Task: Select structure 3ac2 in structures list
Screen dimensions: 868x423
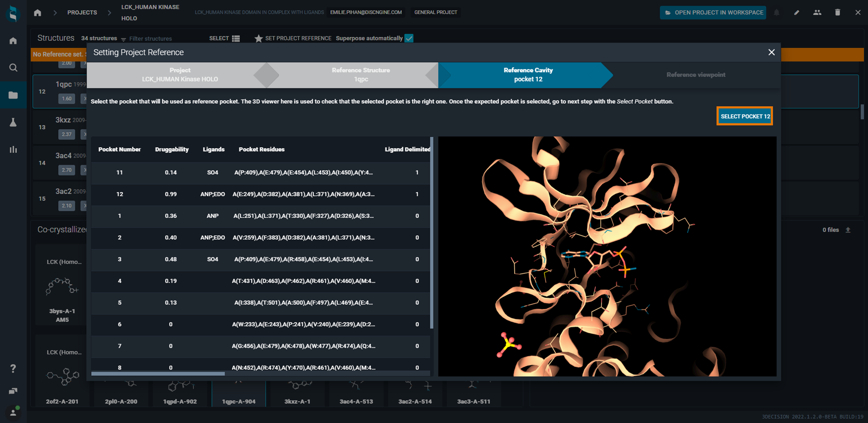Action: click(59, 198)
